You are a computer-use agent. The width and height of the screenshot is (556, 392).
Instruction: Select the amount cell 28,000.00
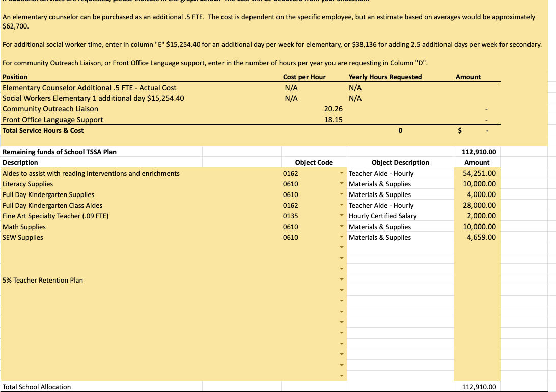coord(477,205)
